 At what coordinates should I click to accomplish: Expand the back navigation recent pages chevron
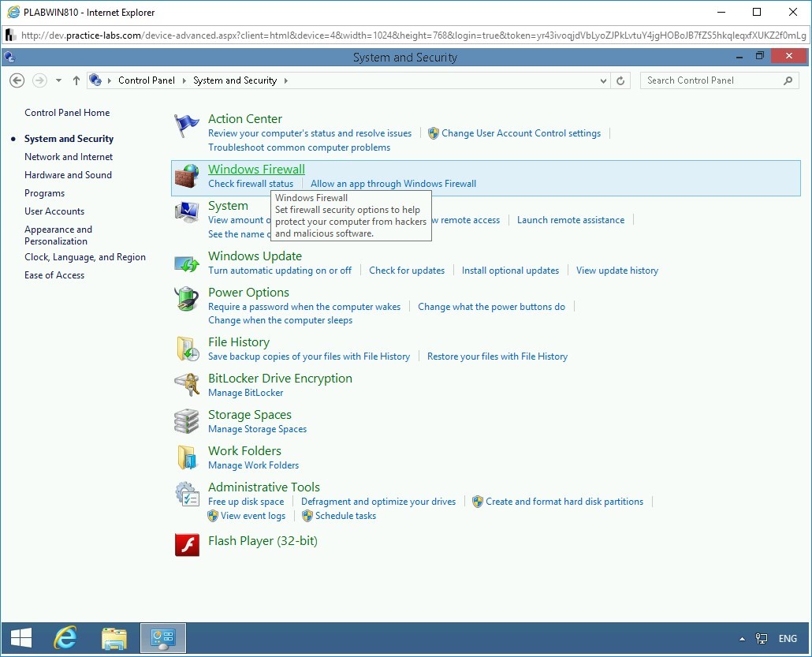[x=58, y=80]
